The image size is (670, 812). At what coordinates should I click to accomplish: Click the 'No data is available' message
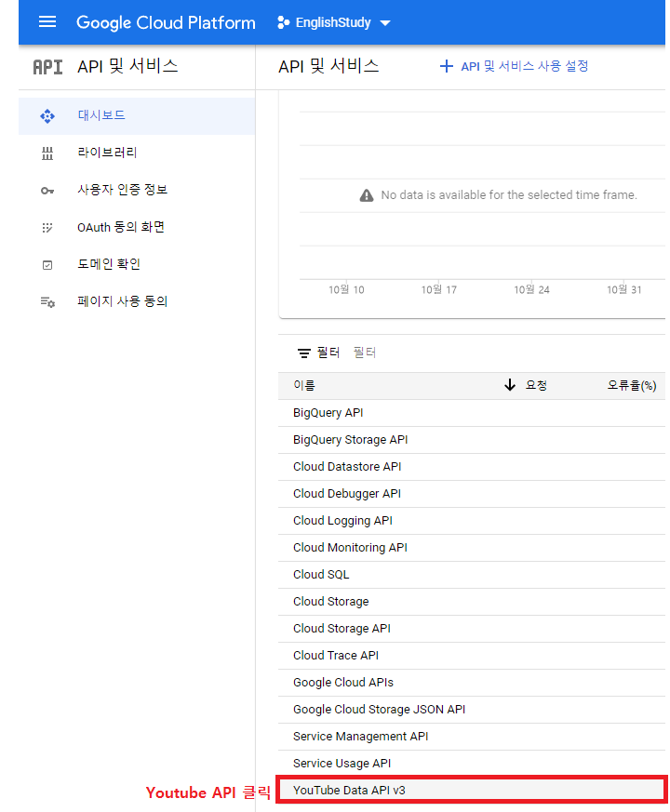tap(509, 195)
